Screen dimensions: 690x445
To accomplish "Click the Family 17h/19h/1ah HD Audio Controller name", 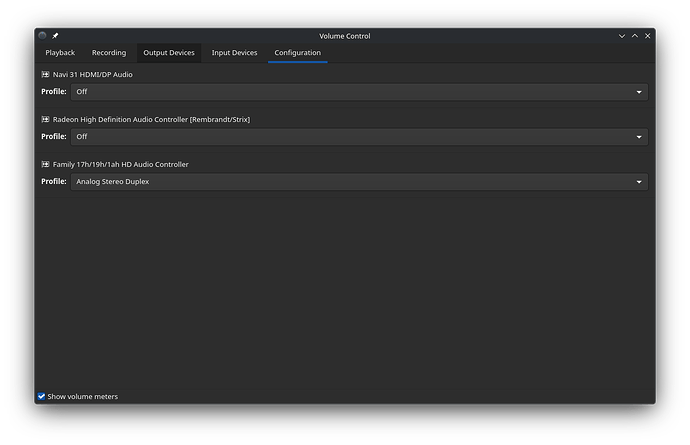I will coord(121,164).
